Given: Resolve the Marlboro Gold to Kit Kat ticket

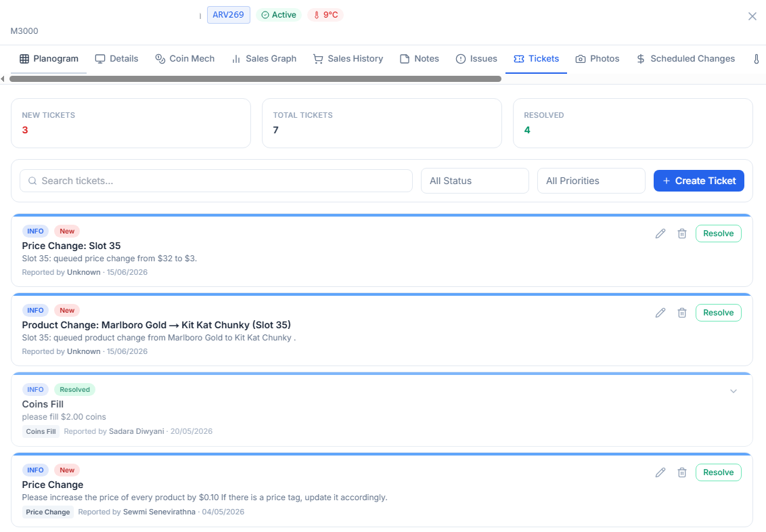Looking at the screenshot, I should 718,313.
